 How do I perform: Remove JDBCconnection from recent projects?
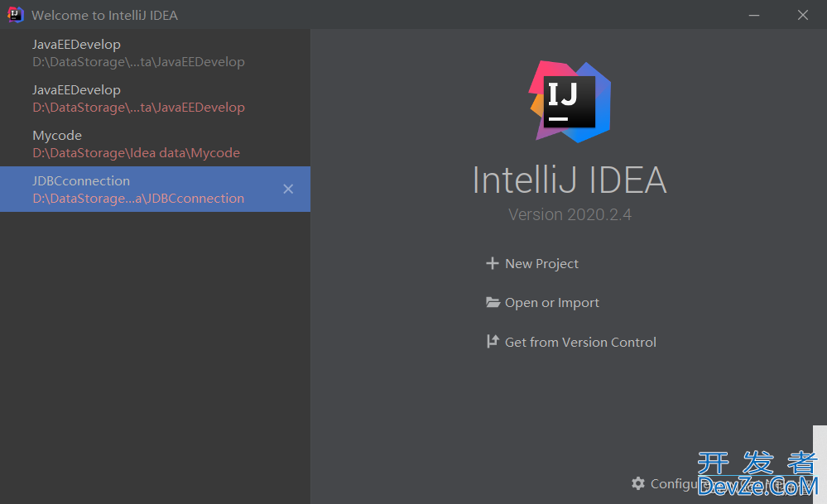[x=288, y=190]
